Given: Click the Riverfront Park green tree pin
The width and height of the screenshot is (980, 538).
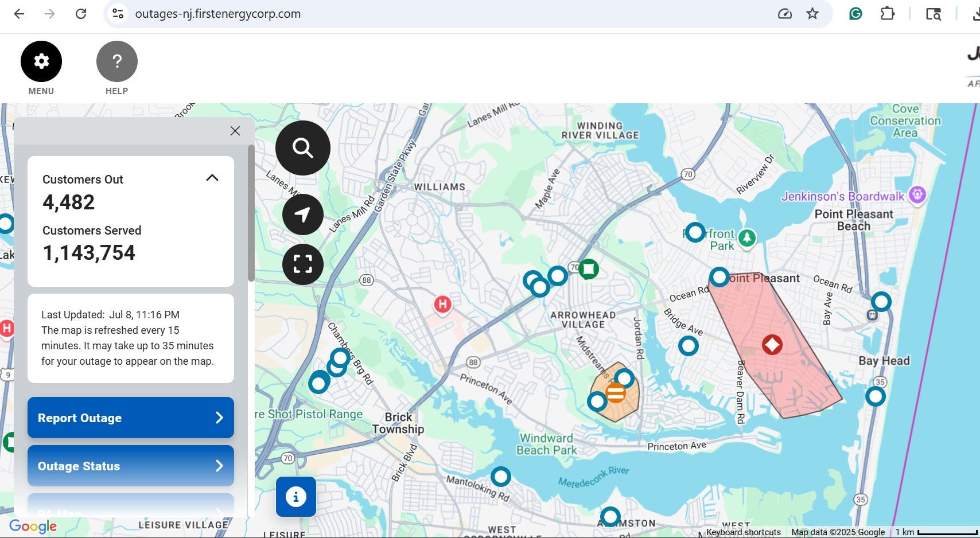Looking at the screenshot, I should 747,237.
